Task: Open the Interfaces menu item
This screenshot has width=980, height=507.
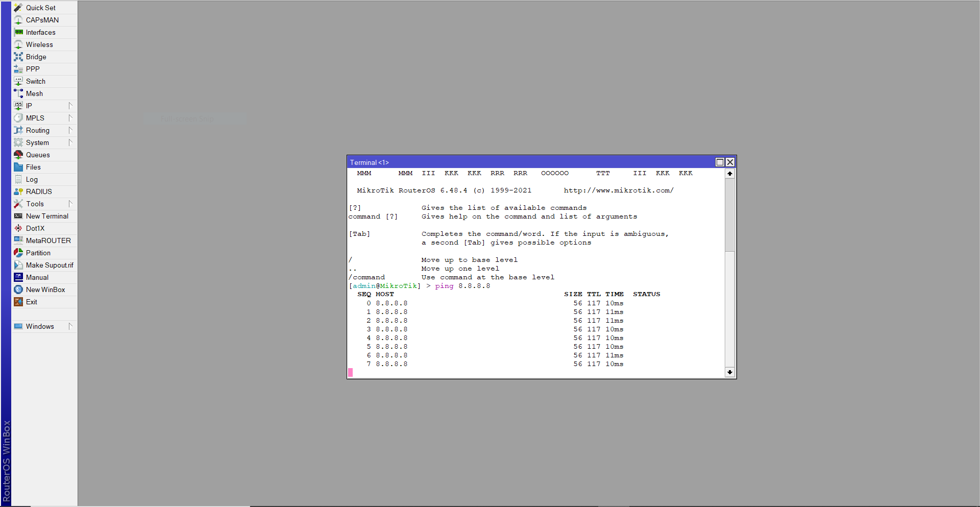Action: (45, 32)
